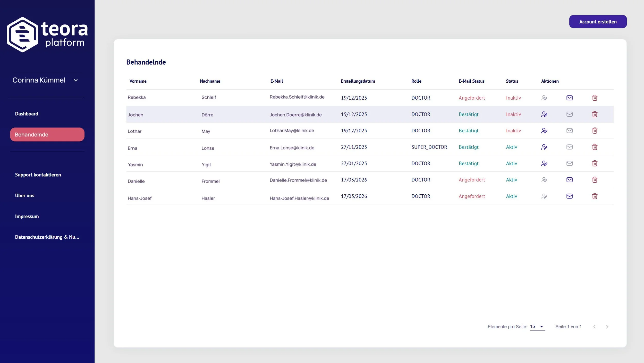Edit the user Jochen Dörre
Viewport: 644px width, 363px height.
click(544, 114)
